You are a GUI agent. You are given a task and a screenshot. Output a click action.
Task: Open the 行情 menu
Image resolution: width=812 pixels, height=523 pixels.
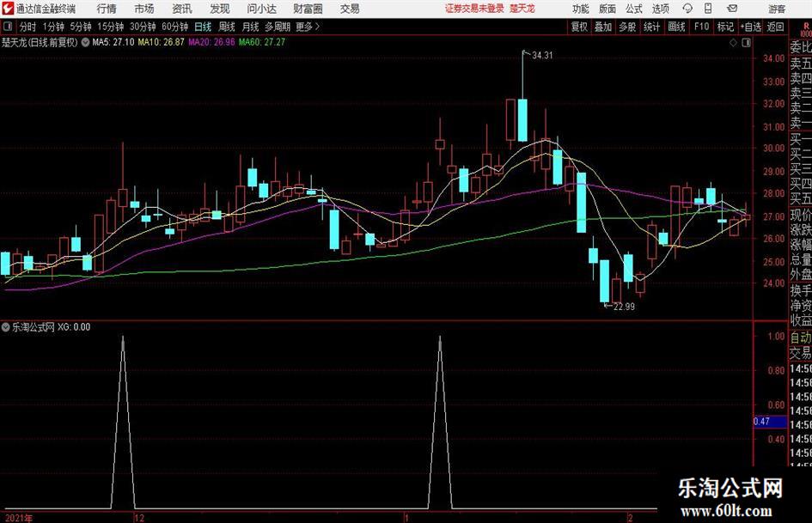tap(107, 9)
